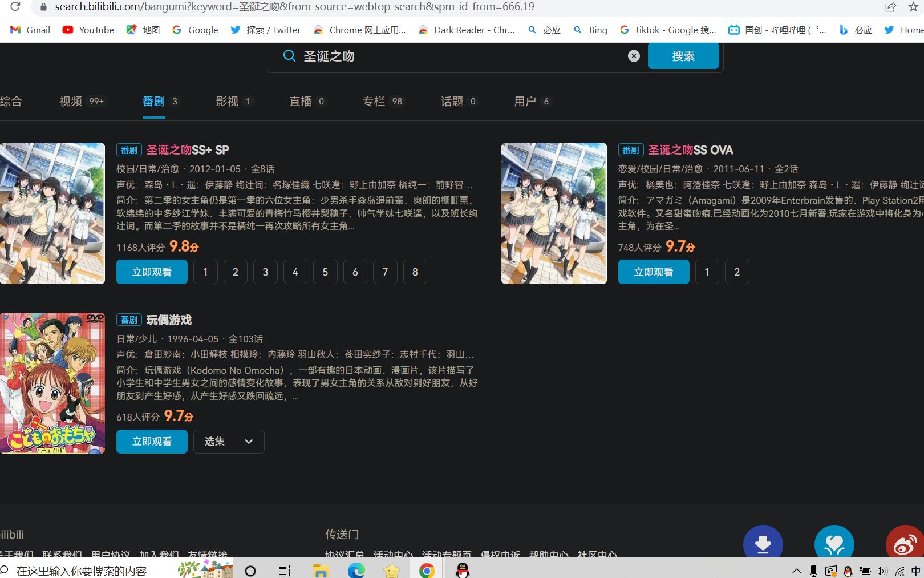This screenshot has width=924, height=578.
Task: Open File Explorer from the taskbar
Action: [x=321, y=571]
